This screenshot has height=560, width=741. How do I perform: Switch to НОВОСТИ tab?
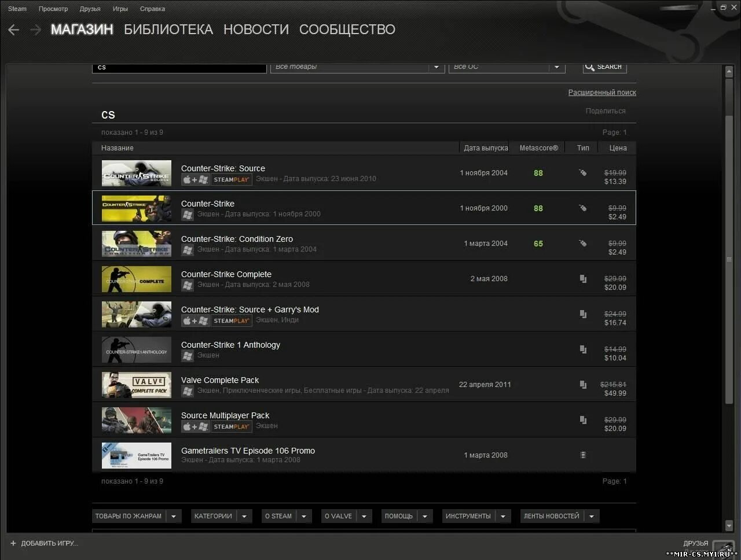[x=256, y=30]
